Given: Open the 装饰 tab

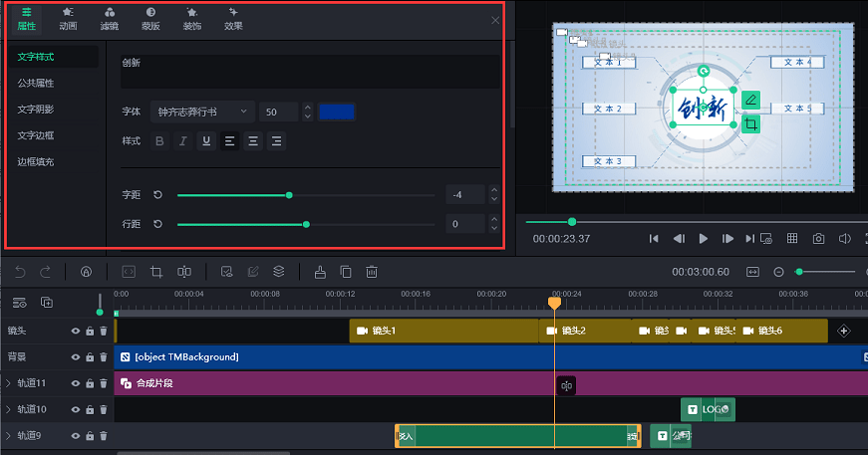Looking at the screenshot, I should (x=192, y=19).
